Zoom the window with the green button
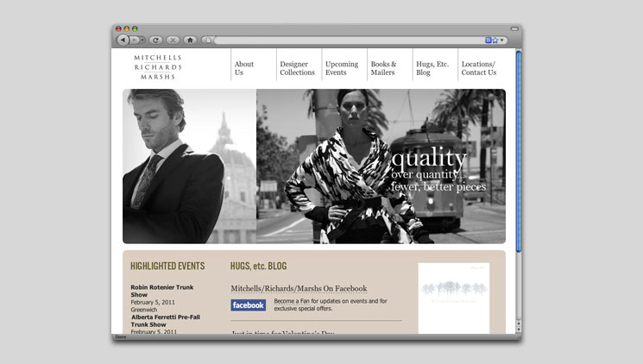The height and width of the screenshot is (364, 643). click(135, 28)
